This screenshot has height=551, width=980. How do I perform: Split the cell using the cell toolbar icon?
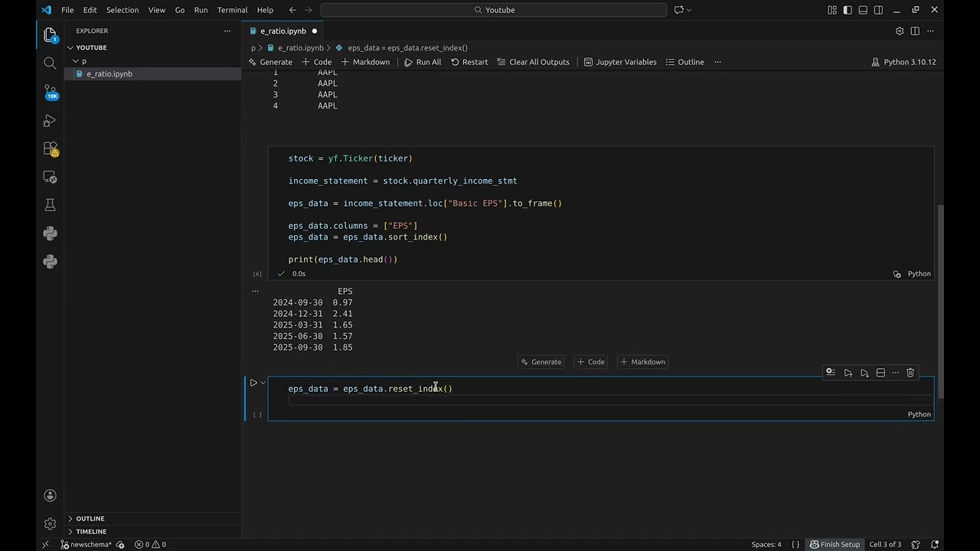pos(880,373)
